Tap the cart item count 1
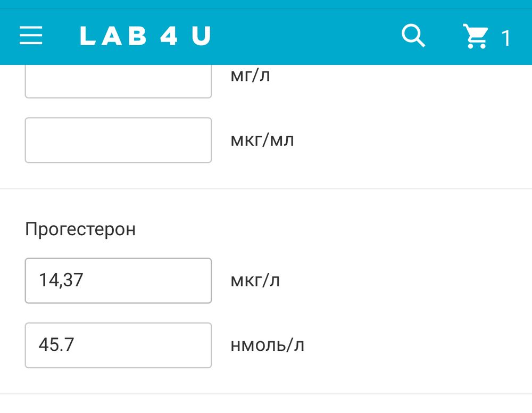Screen dimensions: 532x413 [x=505, y=38]
